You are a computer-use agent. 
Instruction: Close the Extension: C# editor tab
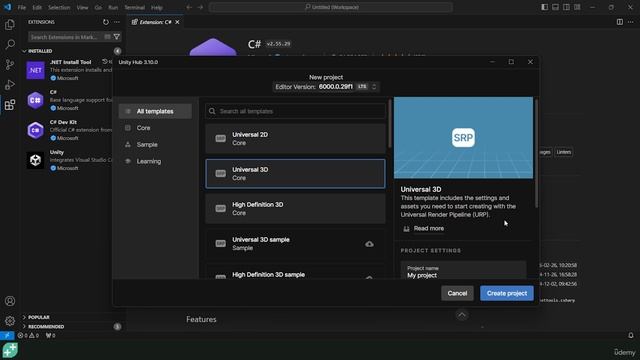[177, 22]
